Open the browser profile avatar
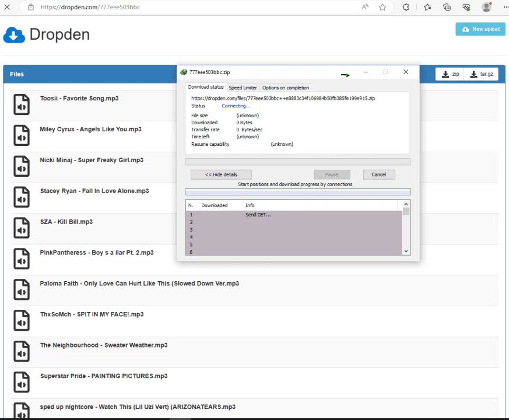 pyautogui.click(x=486, y=7)
